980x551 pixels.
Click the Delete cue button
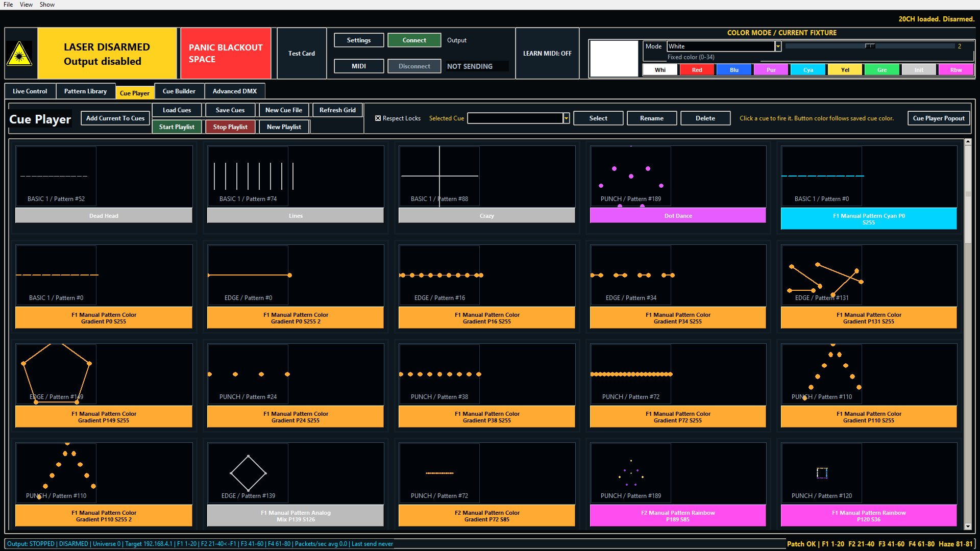tap(705, 118)
